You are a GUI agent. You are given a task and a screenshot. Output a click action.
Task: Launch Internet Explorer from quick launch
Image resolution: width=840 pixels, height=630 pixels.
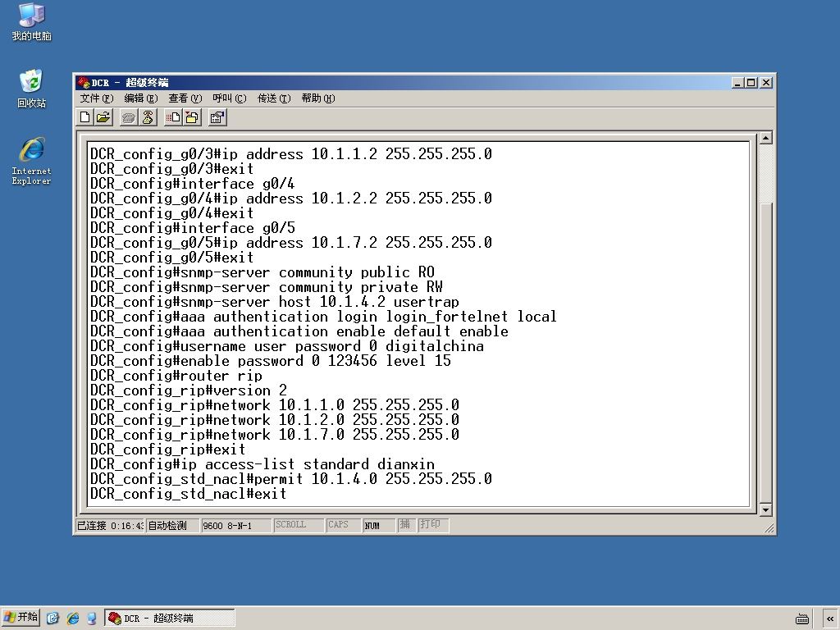coord(72,619)
